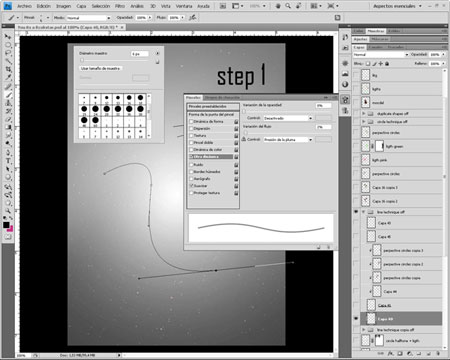450x360 pixels.
Task: Enable the Dinámica de color checkbox
Action: click(191, 150)
